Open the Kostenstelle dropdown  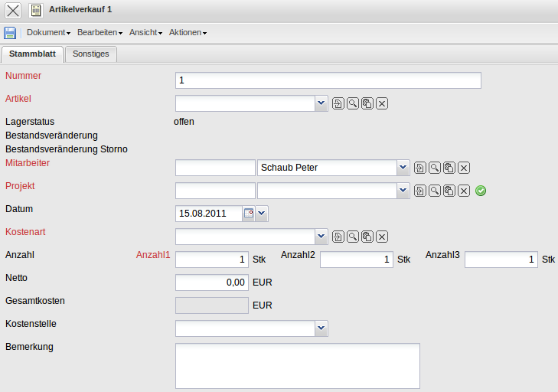(321, 328)
